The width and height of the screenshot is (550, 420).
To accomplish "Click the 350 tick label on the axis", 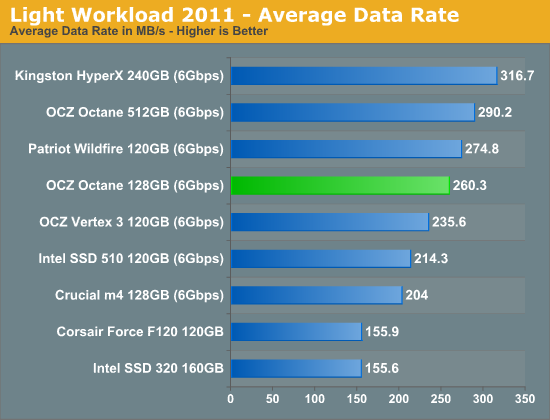I will 525,399.
